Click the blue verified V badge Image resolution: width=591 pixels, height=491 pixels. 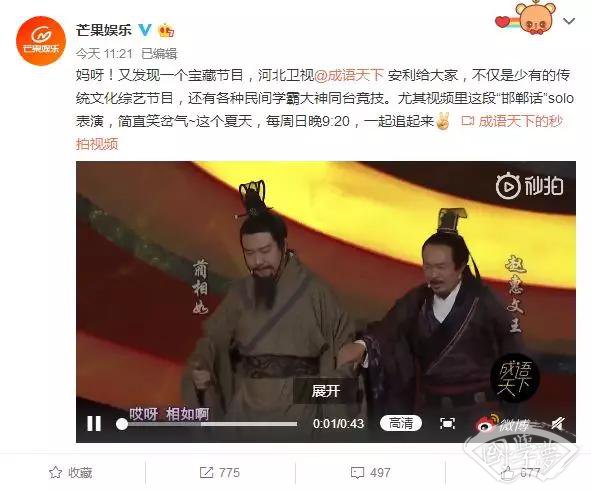point(145,30)
